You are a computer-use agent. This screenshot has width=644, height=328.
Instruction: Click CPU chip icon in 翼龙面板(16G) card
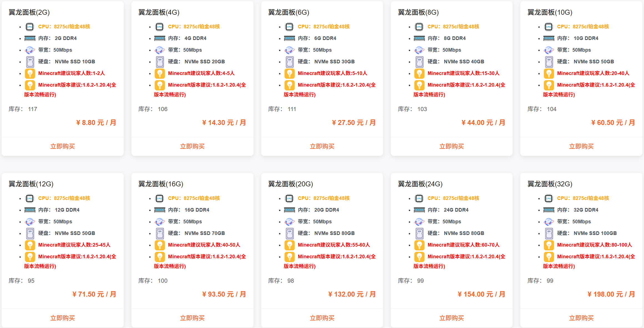pos(159,199)
